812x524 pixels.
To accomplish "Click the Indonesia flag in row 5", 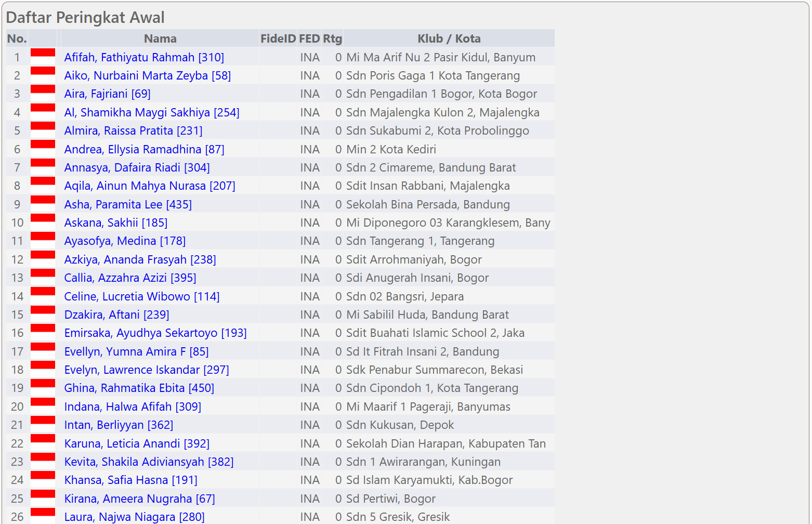I will tap(43, 129).
